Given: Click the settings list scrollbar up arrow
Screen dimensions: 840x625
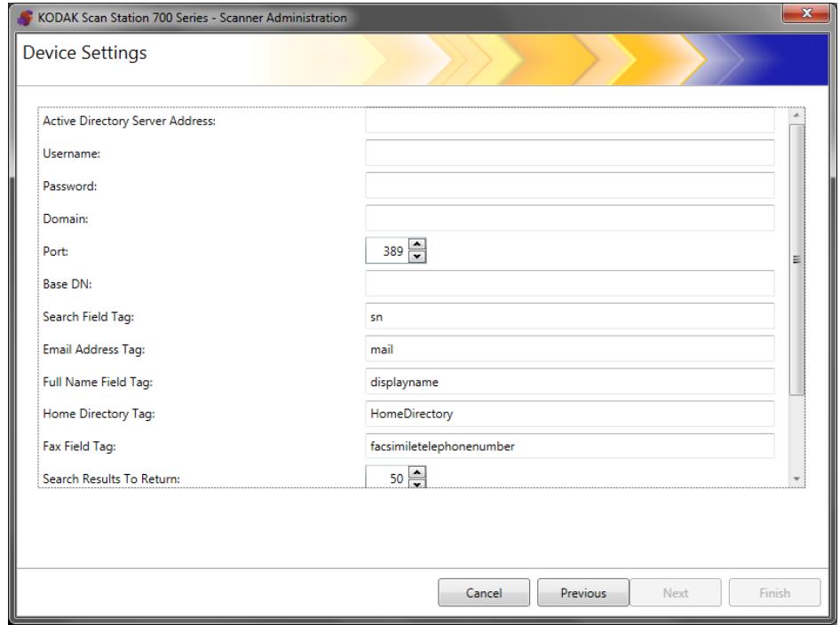Looking at the screenshot, I should click(796, 115).
